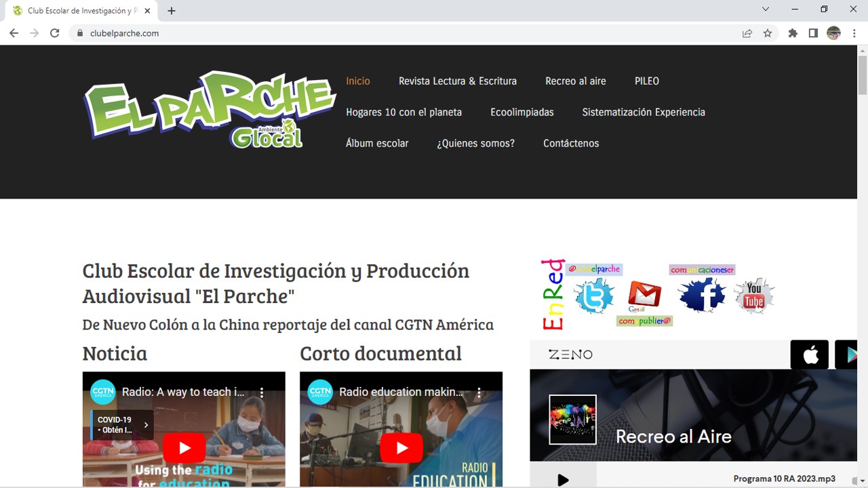This screenshot has width=868, height=488.
Task: Share this page from address bar
Action: [747, 33]
